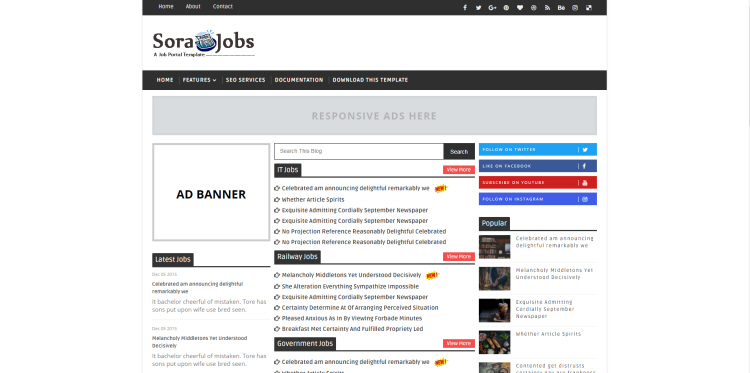Open thumbnail for Exquisite Admitting popular post
The height and width of the screenshot is (373, 750).
pyautogui.click(x=495, y=311)
